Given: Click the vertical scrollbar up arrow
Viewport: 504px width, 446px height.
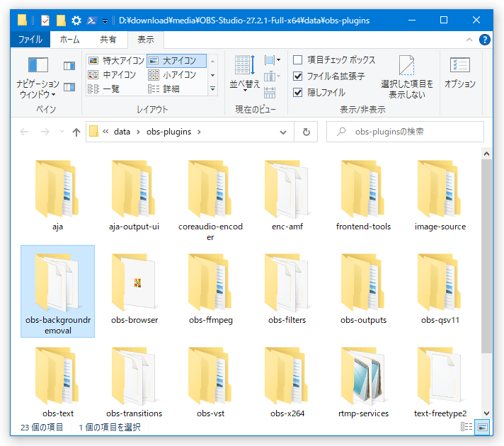Looking at the screenshot, I should [x=486, y=154].
